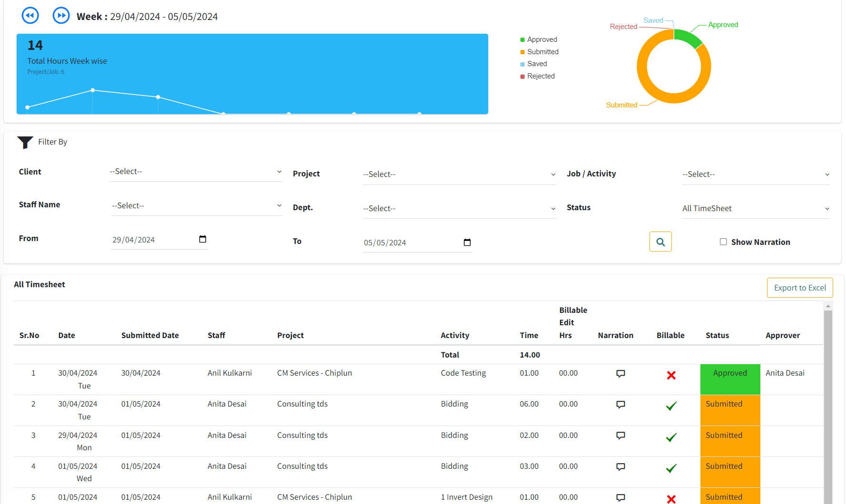
Task: Open the Dept. dropdown
Action: coord(460,209)
